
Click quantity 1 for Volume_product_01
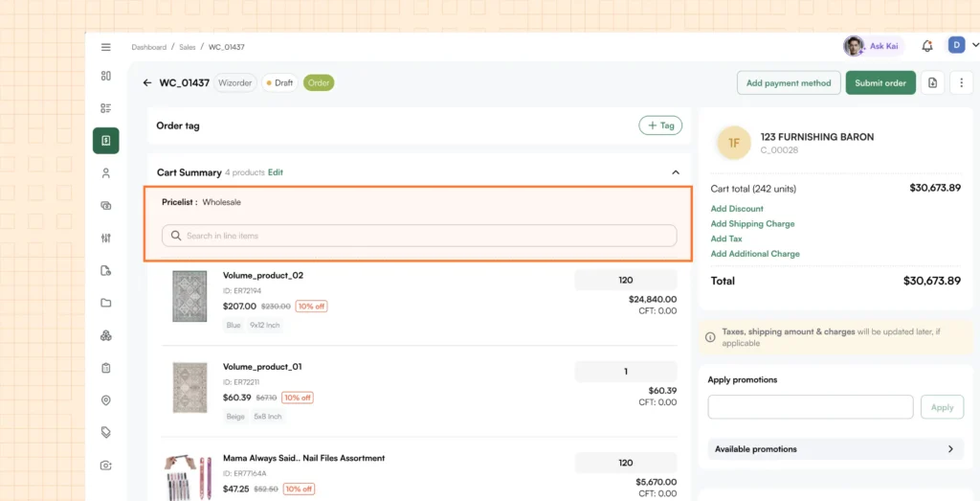(x=626, y=372)
